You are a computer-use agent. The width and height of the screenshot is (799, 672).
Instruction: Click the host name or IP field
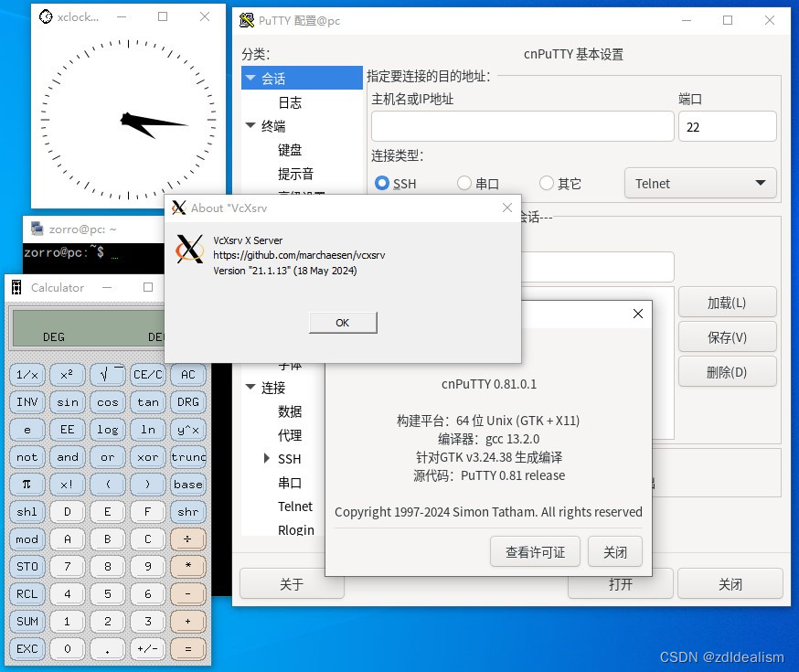coord(522,126)
